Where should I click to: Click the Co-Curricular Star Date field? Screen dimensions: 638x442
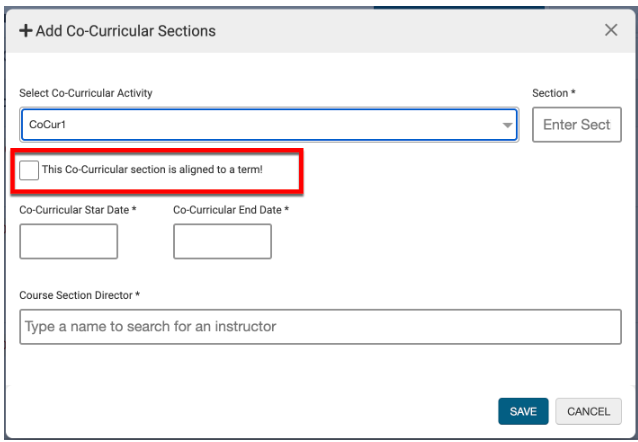click(x=68, y=241)
